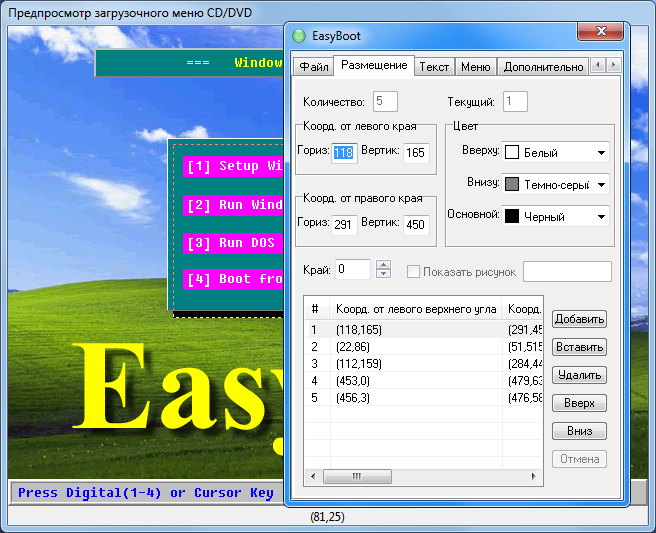656x533 pixels.
Task: Click [2] Run Wind item in the preview
Action: click(233, 205)
